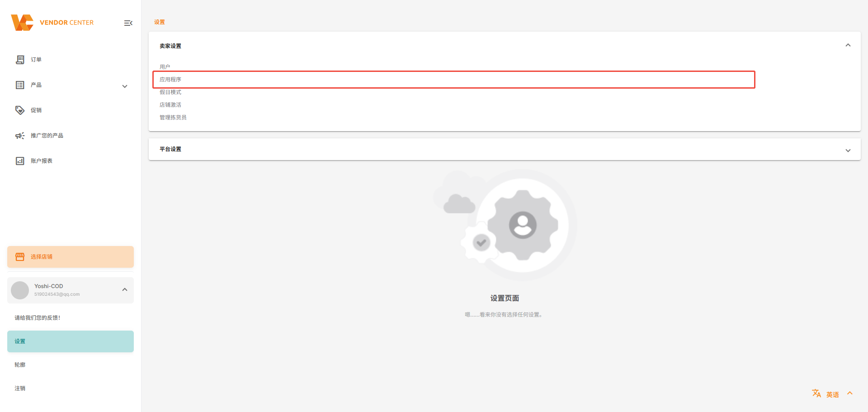Collapse the sidebar with the menu-fold icon
This screenshot has height=412, width=868.
(128, 23)
